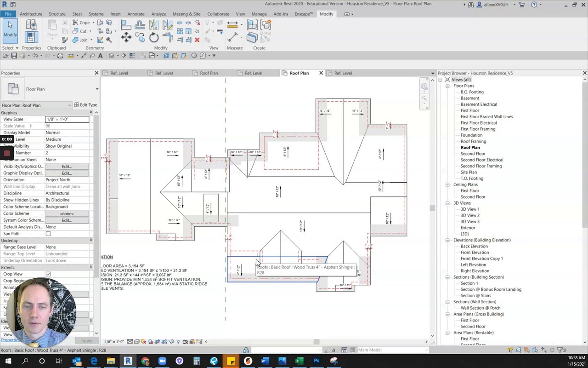Click the Print icon in quick access toolbar
588x368 pixels.
[x=60, y=56]
